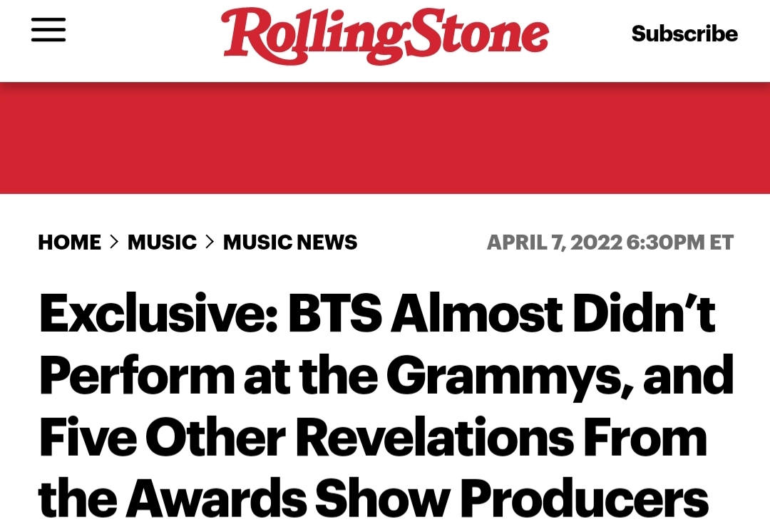The image size is (770, 532).
Task: Open the hamburger navigation menu
Action: click(48, 31)
